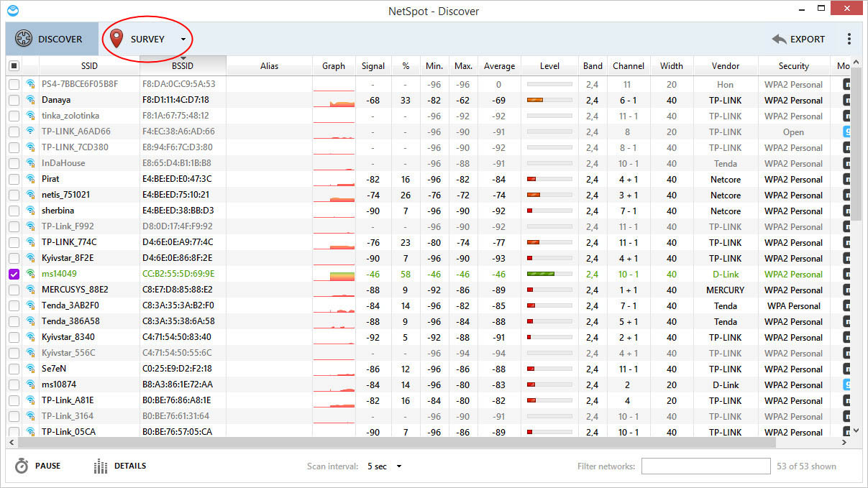Click the D-Link vendor cell for ms14049

[726, 274]
